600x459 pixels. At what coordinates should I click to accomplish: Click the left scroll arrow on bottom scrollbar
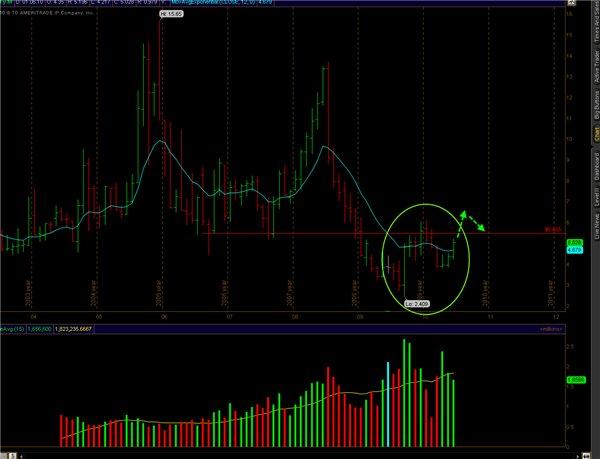pos(21,456)
